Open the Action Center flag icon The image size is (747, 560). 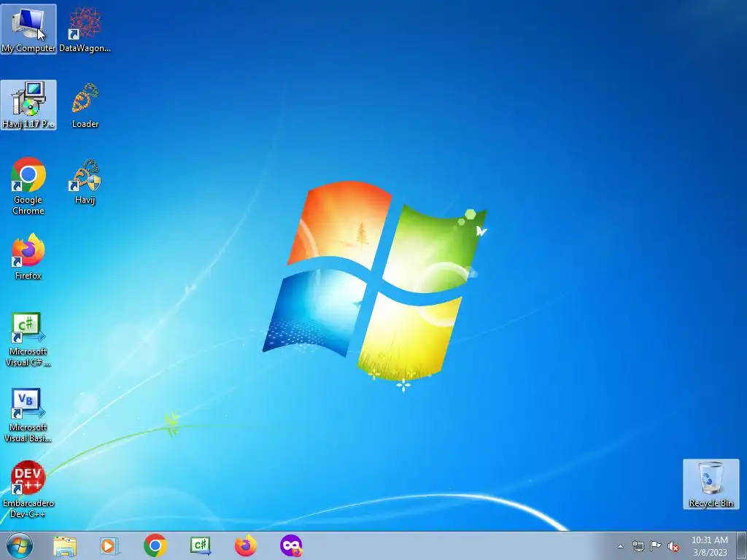656,546
